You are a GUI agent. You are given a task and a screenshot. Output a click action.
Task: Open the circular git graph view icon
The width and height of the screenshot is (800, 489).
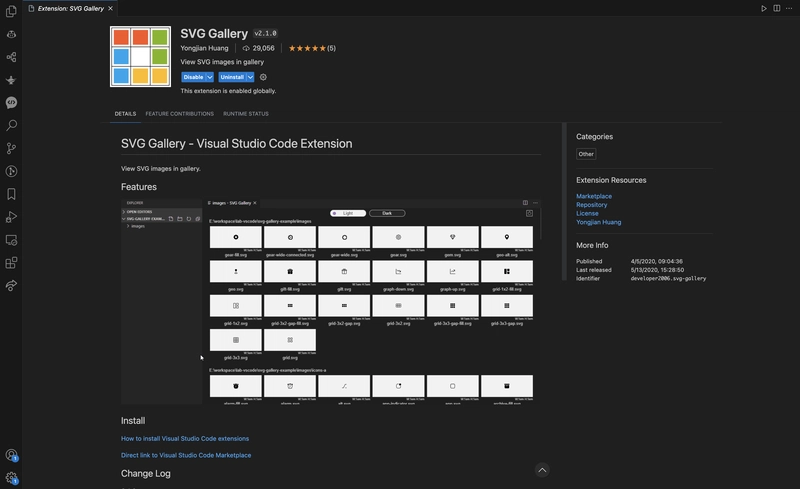pyautogui.click(x=11, y=171)
